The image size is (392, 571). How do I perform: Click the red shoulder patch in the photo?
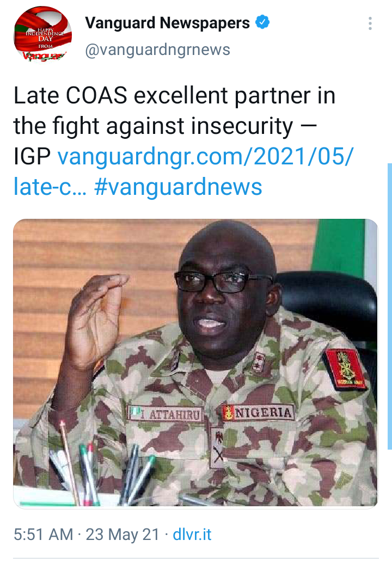pyautogui.click(x=345, y=369)
